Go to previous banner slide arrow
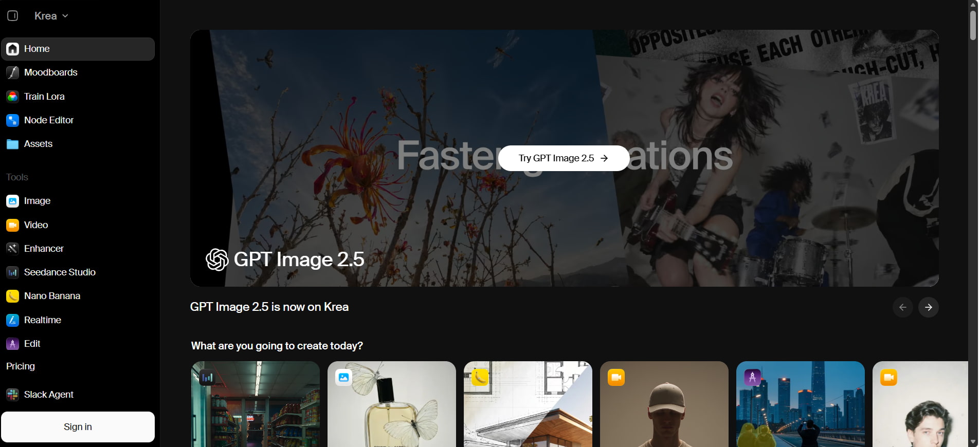Image resolution: width=980 pixels, height=447 pixels. (903, 307)
